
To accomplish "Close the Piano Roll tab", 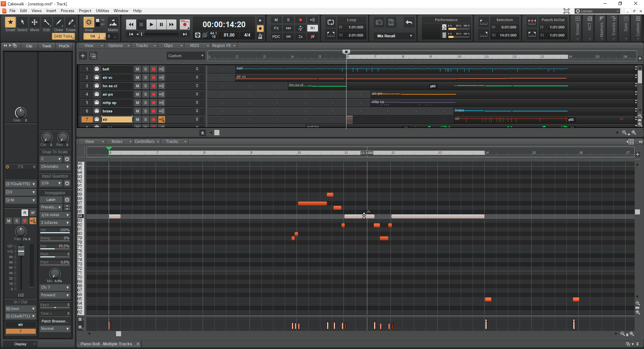I will coord(138,344).
